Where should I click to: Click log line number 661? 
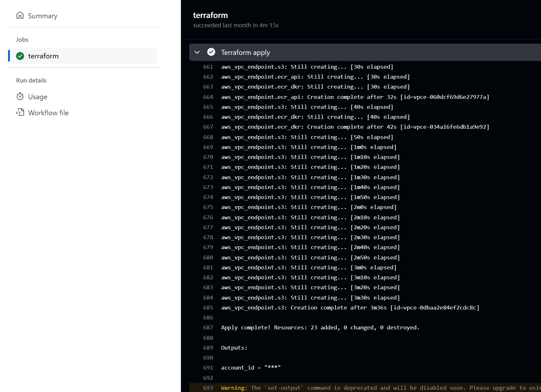coord(208,67)
